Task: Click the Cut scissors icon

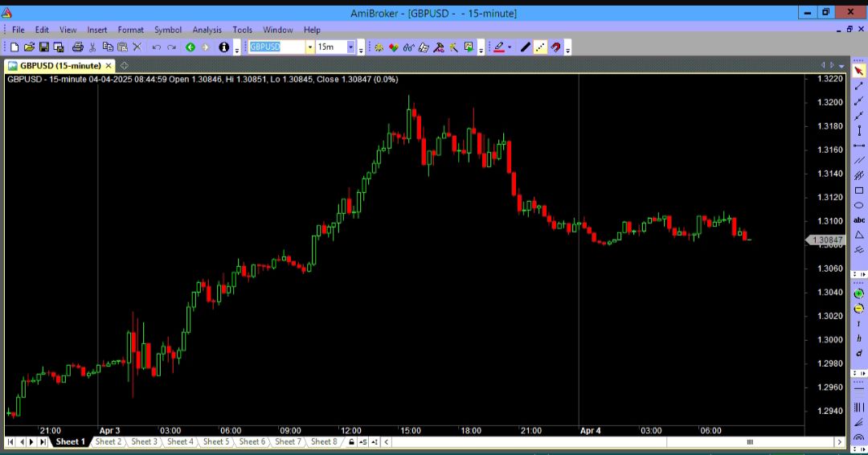Action: pos(92,47)
